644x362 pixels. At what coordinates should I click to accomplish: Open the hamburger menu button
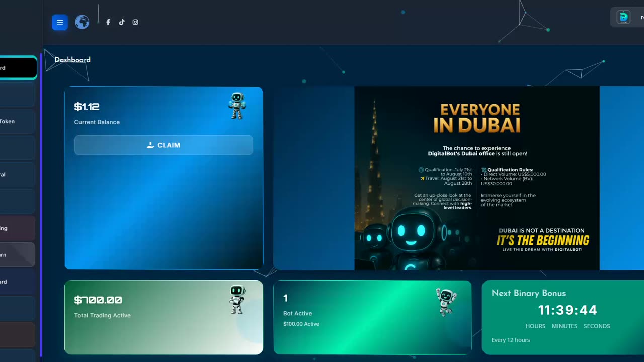[60, 22]
